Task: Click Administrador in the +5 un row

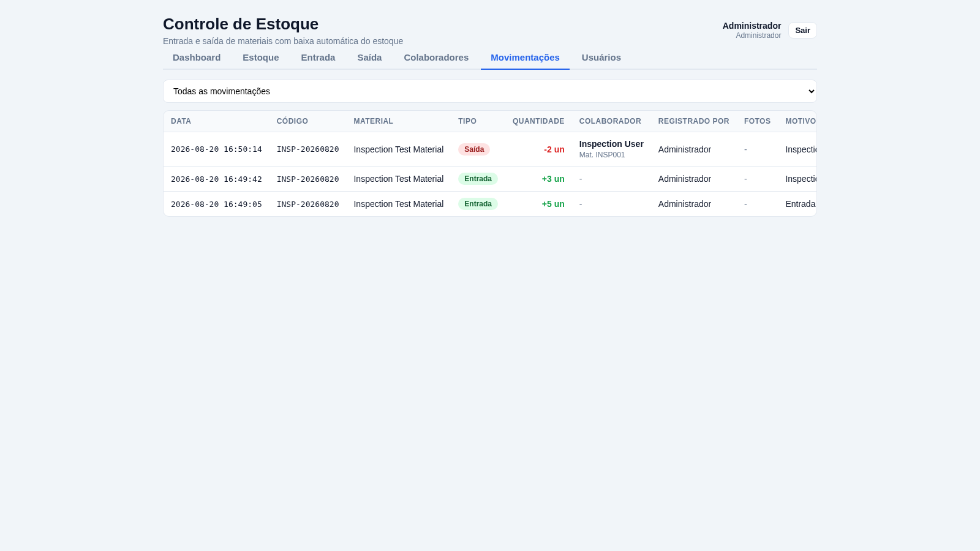Action: coord(685,204)
